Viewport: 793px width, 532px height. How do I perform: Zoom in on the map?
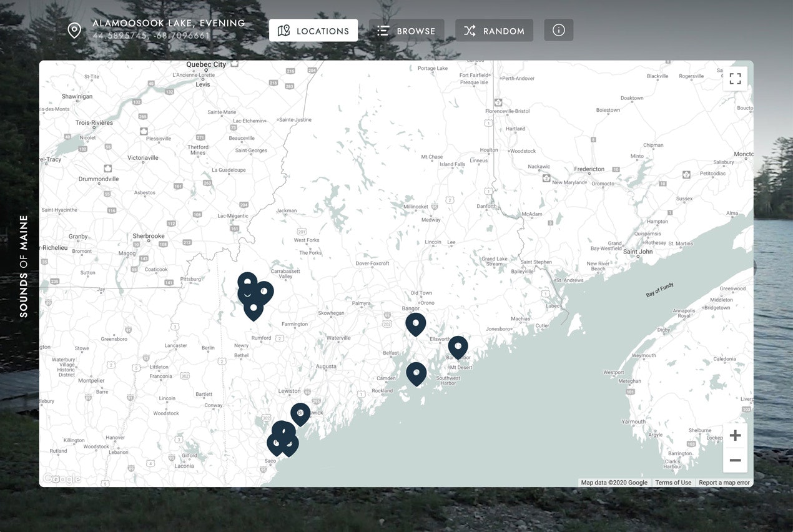coord(735,435)
